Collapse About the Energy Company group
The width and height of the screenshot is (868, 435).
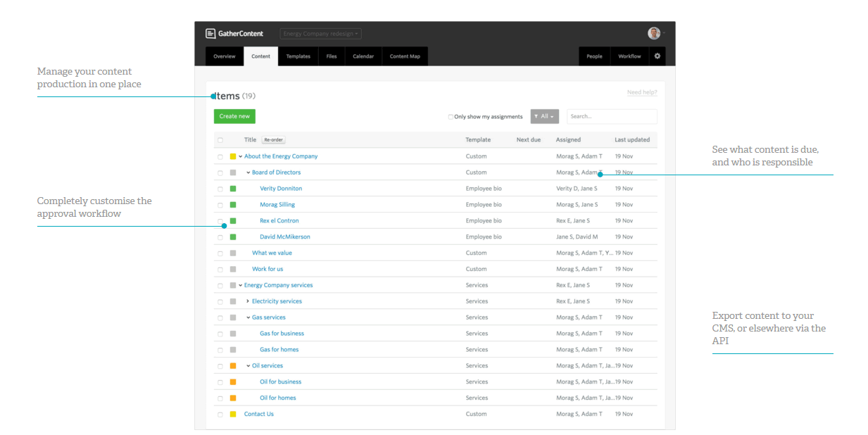click(240, 156)
